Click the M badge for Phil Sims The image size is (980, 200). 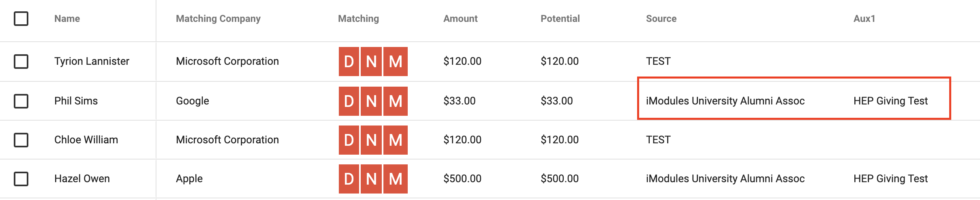pos(396,101)
